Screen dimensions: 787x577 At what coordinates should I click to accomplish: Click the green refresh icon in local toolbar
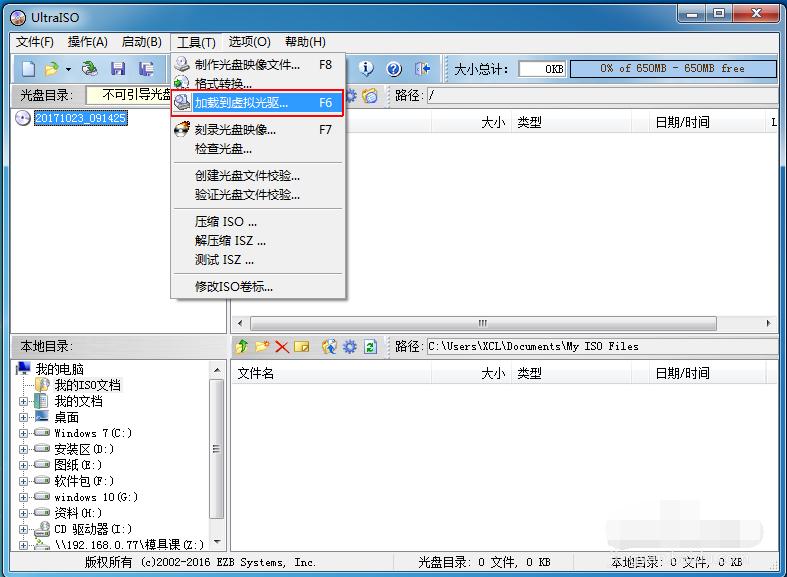[370, 347]
